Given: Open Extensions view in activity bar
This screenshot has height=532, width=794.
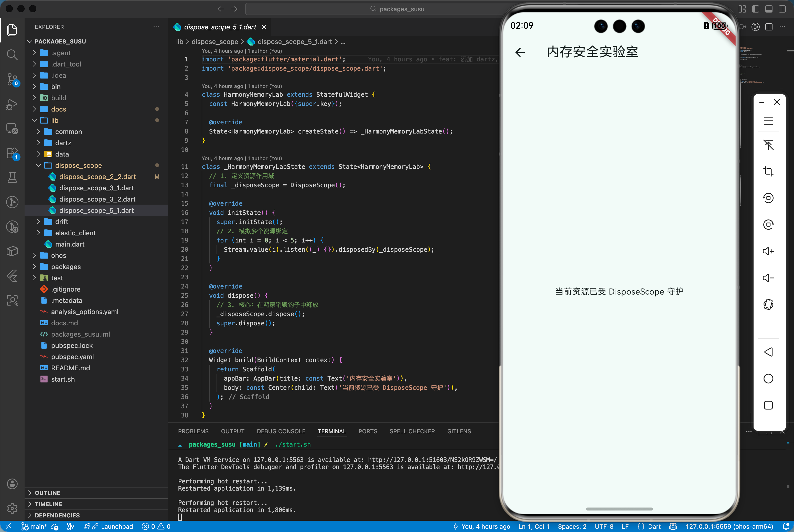Looking at the screenshot, I should [12, 153].
